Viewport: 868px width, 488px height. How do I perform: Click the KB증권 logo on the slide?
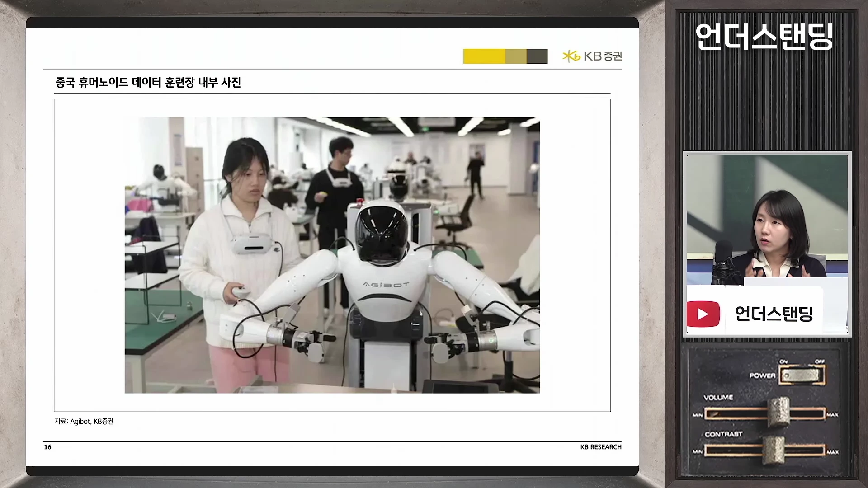[x=592, y=56]
